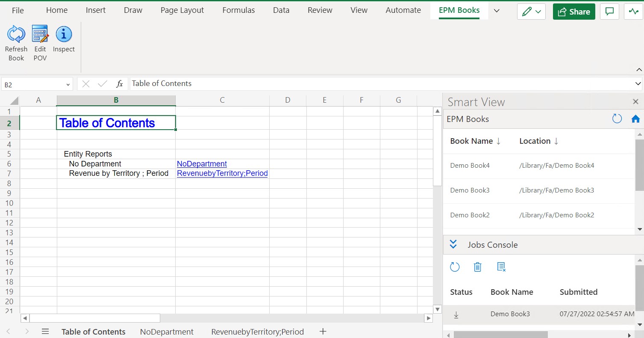
Task: Open the Name Box dropdown
Action: coord(68,84)
